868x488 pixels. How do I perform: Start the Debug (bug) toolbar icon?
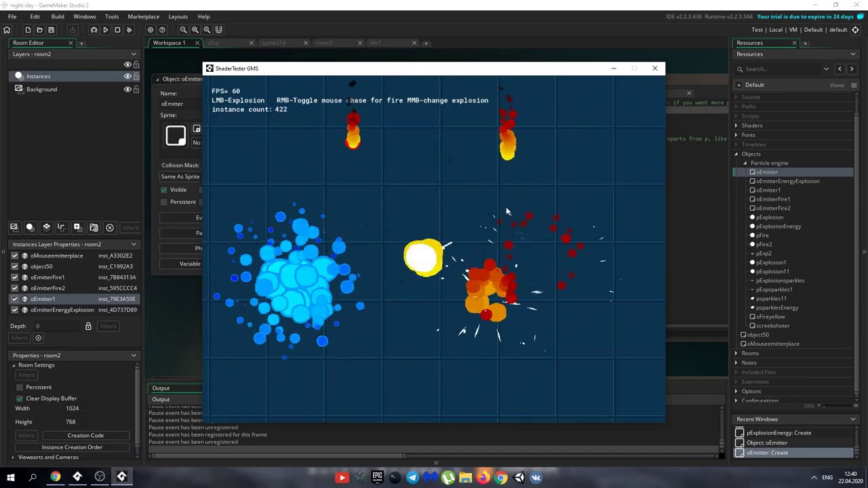pyautogui.click(x=94, y=30)
